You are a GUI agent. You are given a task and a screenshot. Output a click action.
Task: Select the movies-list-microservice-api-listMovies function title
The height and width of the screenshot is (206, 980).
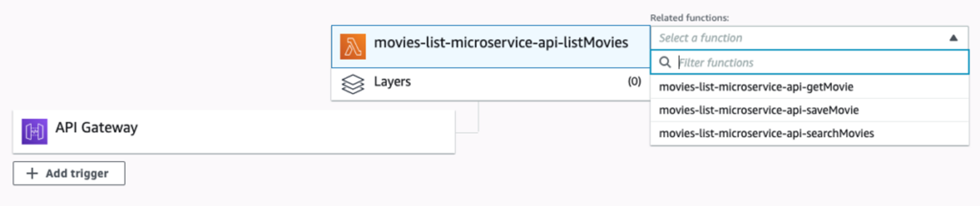[x=501, y=42]
